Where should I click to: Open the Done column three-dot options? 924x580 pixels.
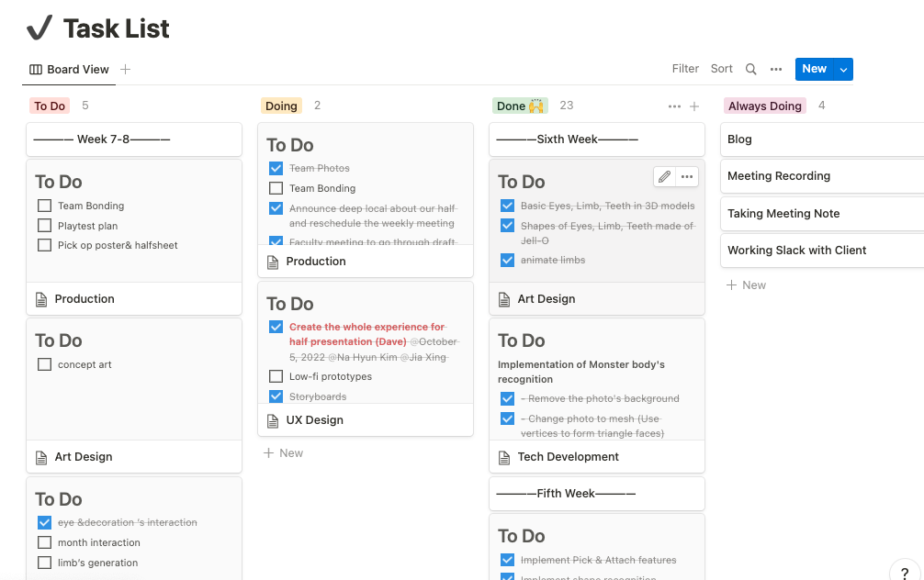[x=675, y=106]
